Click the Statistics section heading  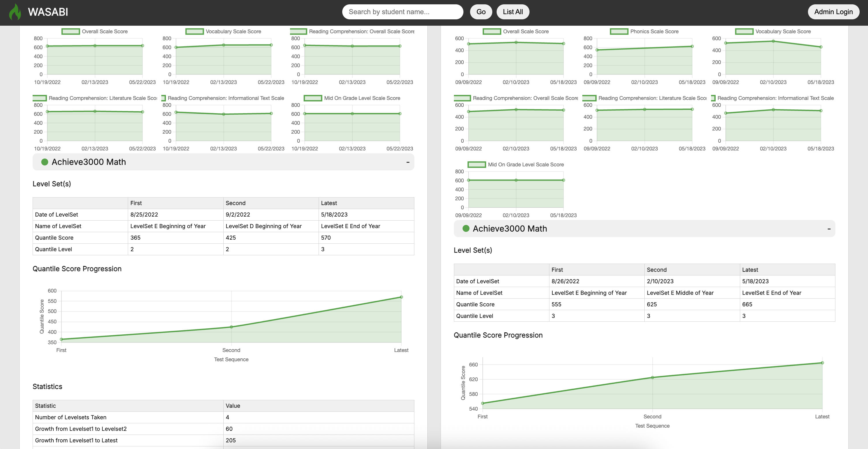[x=47, y=387]
